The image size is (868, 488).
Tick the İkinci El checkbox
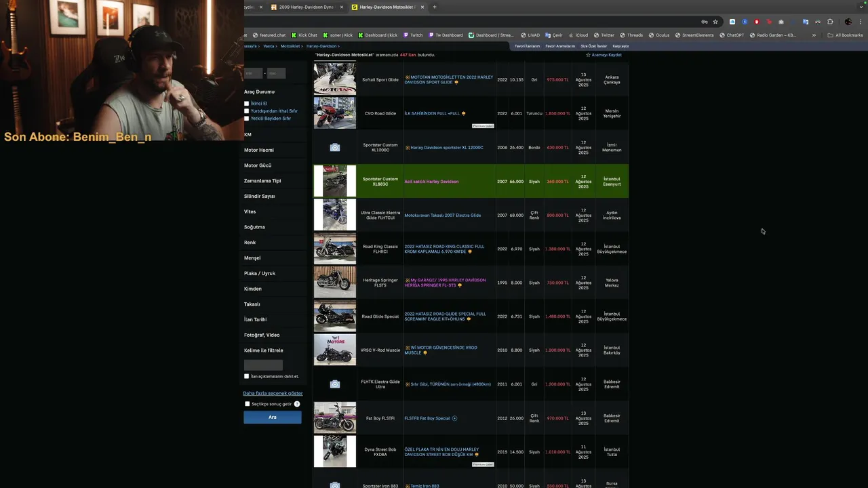[x=247, y=104]
